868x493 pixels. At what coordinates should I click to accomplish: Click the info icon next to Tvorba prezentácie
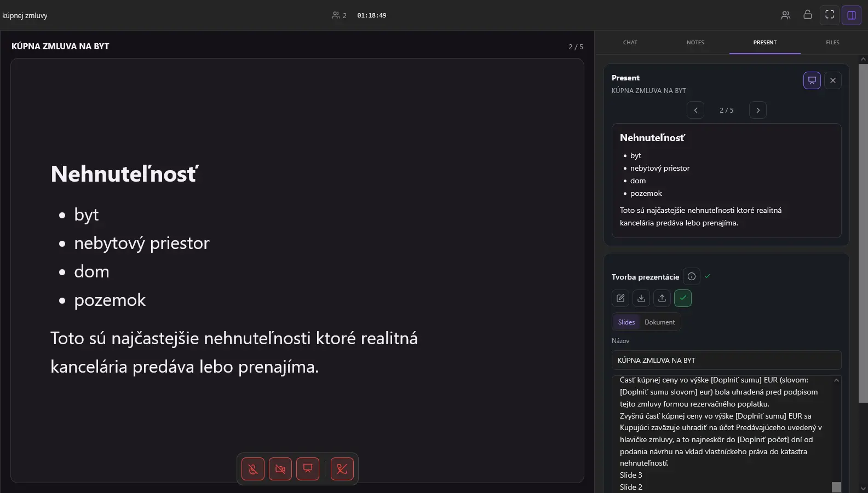pos(692,276)
